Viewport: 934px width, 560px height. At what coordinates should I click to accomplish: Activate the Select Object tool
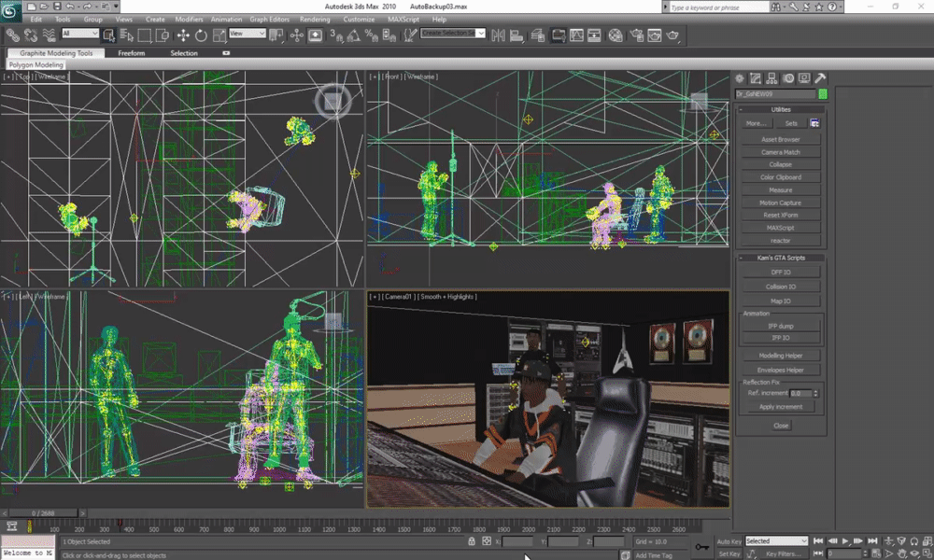click(x=108, y=35)
